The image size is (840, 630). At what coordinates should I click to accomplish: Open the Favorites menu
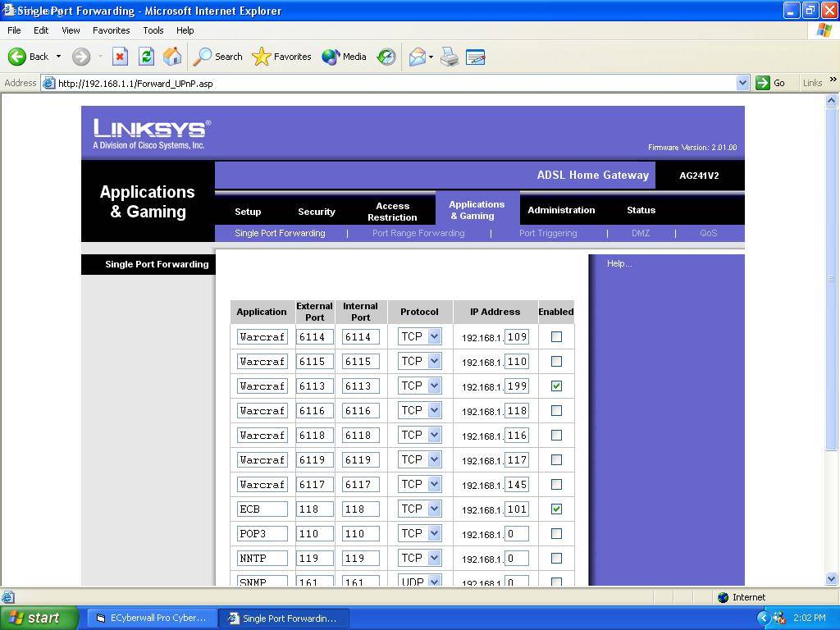[x=112, y=30]
